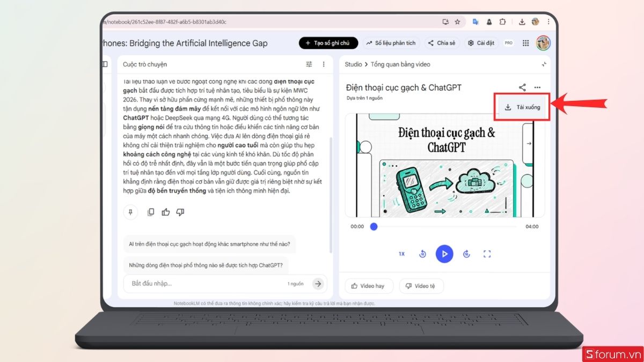Give a thumbs up to the chat answer

click(167, 212)
